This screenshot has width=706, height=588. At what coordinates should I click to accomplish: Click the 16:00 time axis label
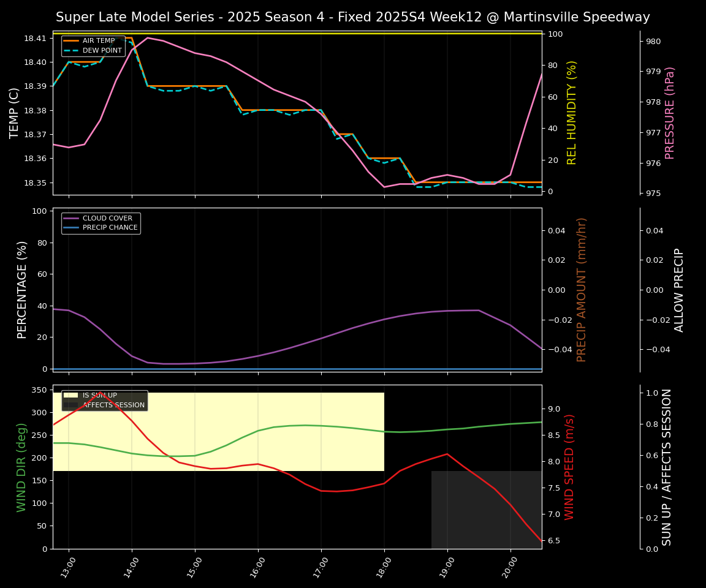[257, 568]
